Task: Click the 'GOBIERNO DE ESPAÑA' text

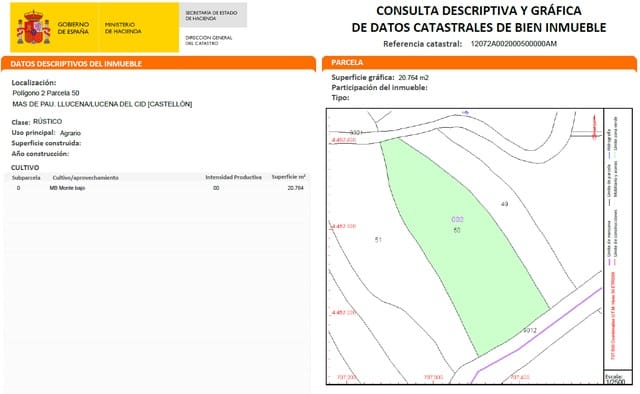Action: (73, 28)
